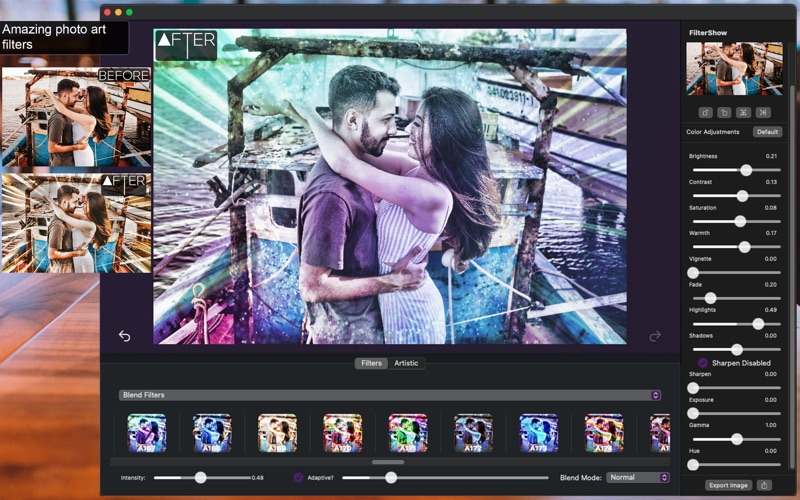The width and height of the screenshot is (800, 500).
Task: Click the third transform icon, vertical flip
Action: (744, 113)
